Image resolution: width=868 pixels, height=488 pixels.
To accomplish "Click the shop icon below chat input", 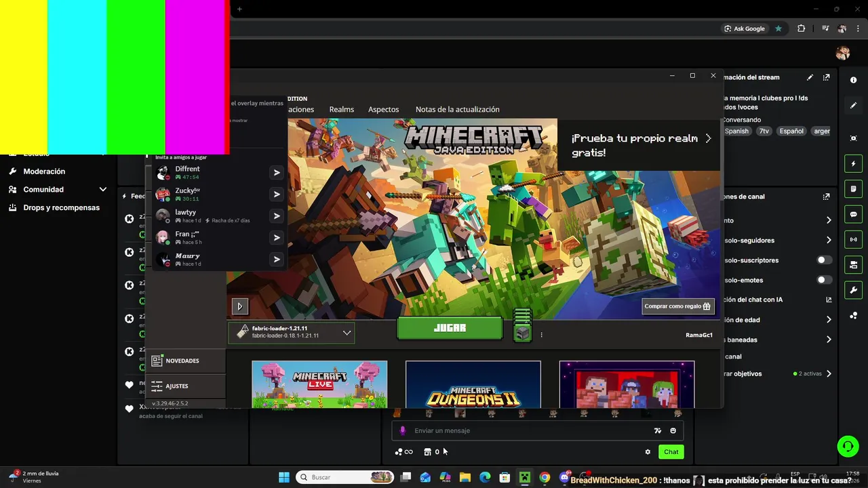I will pos(427,452).
